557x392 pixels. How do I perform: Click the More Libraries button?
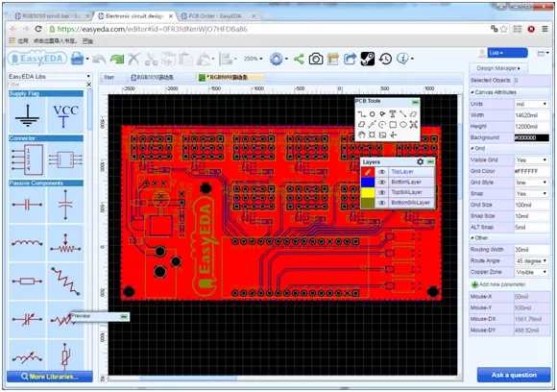(50, 377)
